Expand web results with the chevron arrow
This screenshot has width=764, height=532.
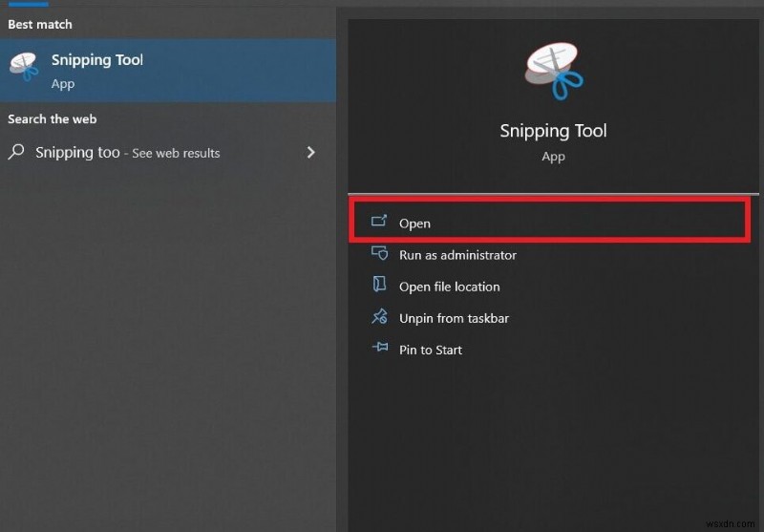[311, 153]
